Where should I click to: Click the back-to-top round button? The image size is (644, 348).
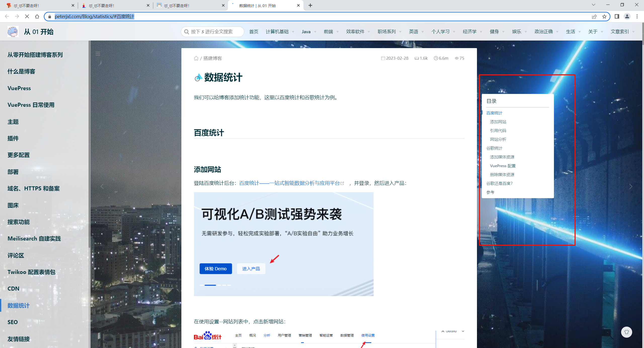click(626, 332)
